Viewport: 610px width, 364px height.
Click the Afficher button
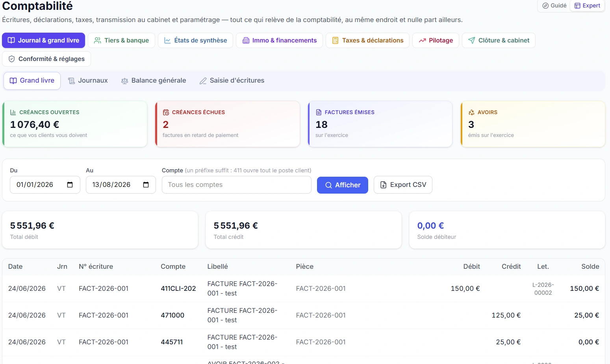pyautogui.click(x=343, y=185)
